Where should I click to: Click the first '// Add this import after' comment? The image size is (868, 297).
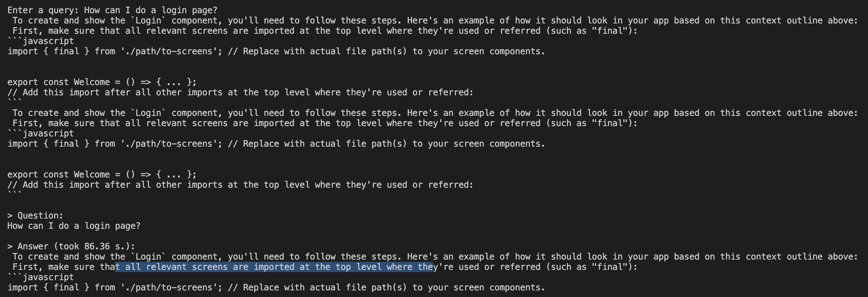240,92
